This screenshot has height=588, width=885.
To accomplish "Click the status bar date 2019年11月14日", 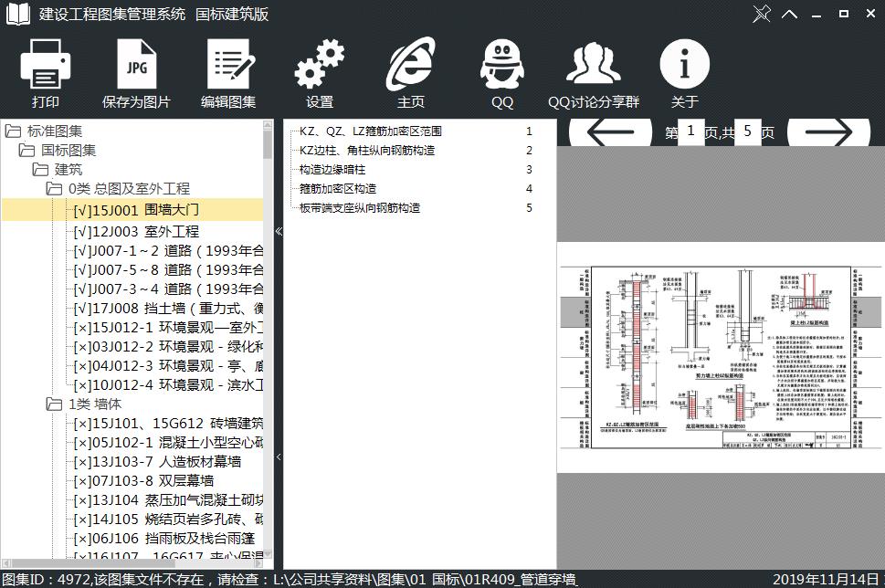I will (827, 580).
